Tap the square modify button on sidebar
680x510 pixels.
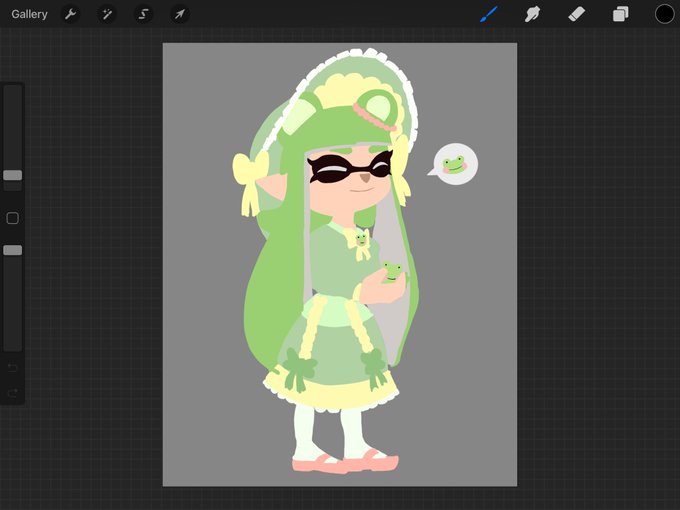click(13, 218)
